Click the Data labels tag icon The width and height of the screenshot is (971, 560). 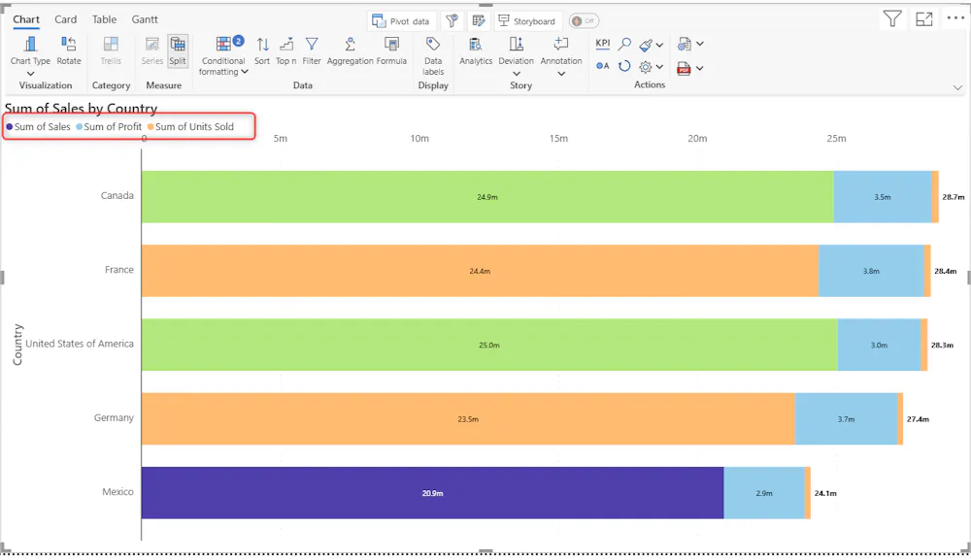coord(433,44)
